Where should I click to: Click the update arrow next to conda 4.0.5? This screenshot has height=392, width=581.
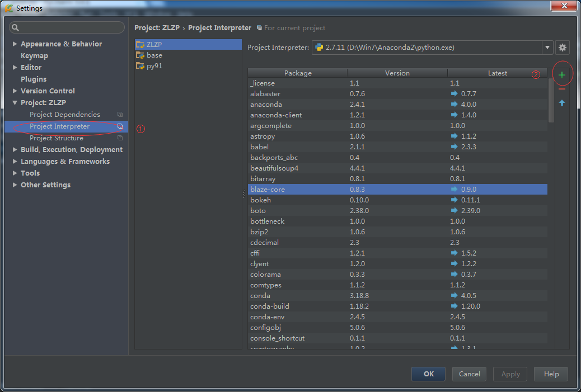454,295
